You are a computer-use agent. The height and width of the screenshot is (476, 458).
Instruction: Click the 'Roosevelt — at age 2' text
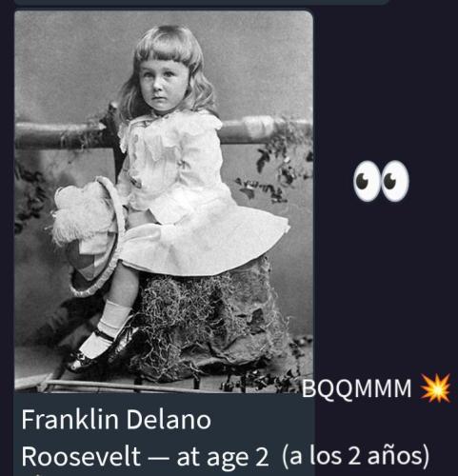point(145,457)
